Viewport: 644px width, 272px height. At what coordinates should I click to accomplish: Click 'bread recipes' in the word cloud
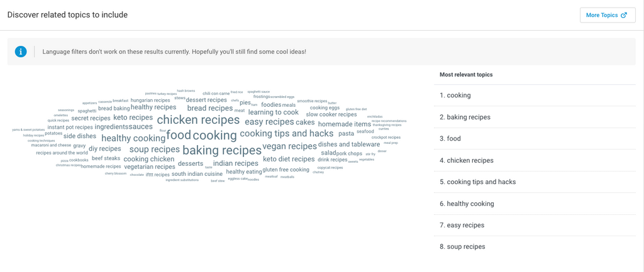click(210, 108)
